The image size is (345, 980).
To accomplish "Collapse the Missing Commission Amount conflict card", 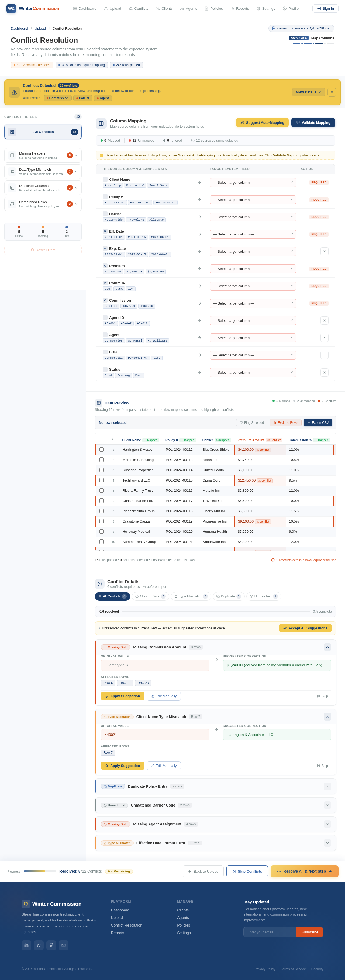I will (x=327, y=647).
